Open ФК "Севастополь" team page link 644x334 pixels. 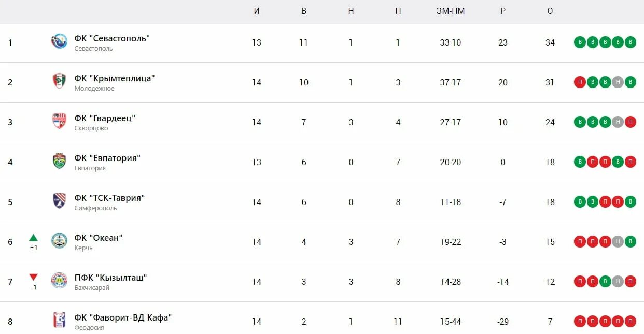click(x=112, y=38)
